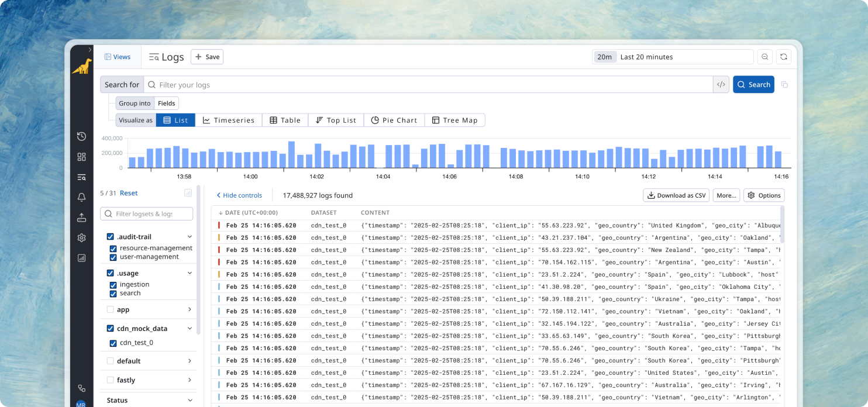Click the Logs search icon in sidebar
The width and height of the screenshot is (868, 407).
81,177
